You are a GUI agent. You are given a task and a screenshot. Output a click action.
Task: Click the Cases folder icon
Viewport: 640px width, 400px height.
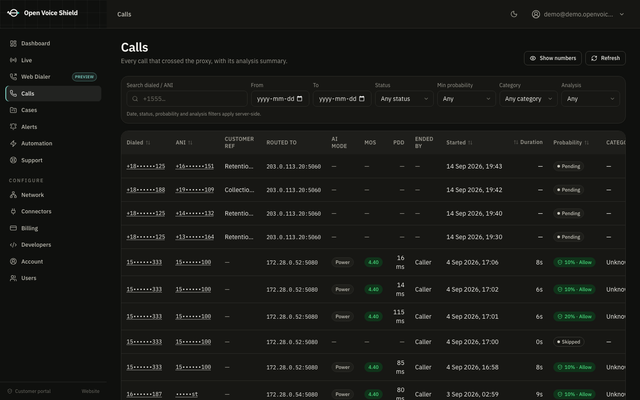(x=13, y=110)
